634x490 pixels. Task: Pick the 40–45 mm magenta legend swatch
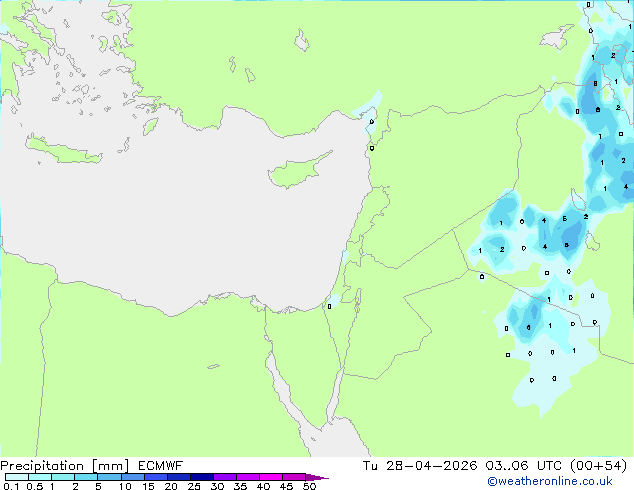pos(271,477)
